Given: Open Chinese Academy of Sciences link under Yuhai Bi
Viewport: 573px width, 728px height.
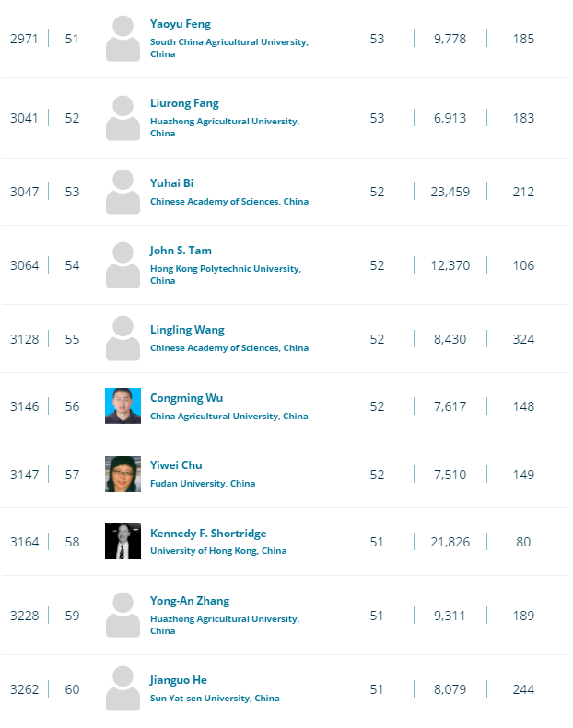Looking at the screenshot, I should pyautogui.click(x=229, y=202).
